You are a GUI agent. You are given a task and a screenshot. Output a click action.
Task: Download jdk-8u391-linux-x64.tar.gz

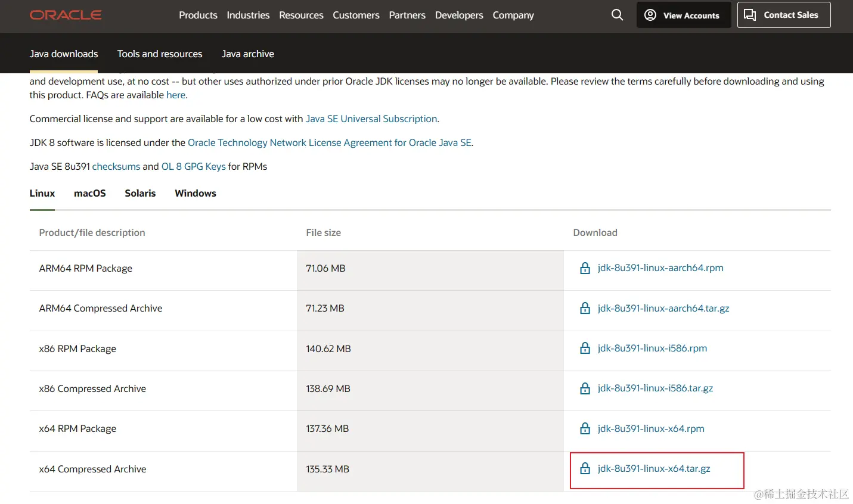[654, 468]
